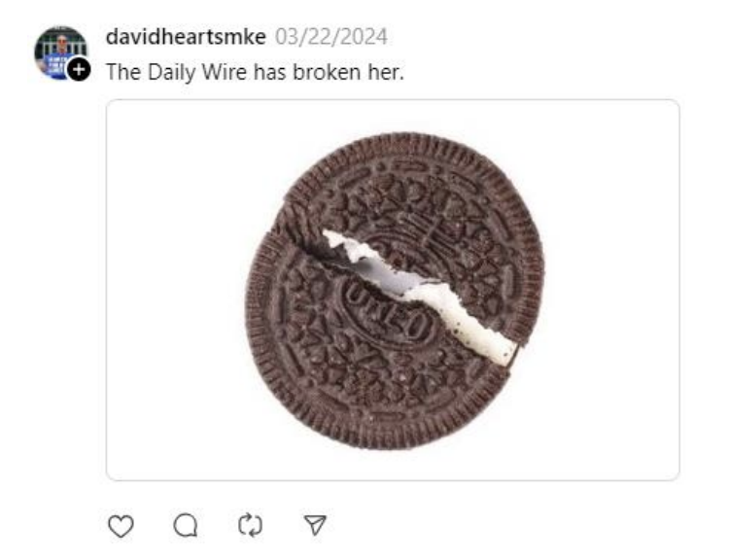Click the davidheartsmke username
729x560 pixels.
186,37
